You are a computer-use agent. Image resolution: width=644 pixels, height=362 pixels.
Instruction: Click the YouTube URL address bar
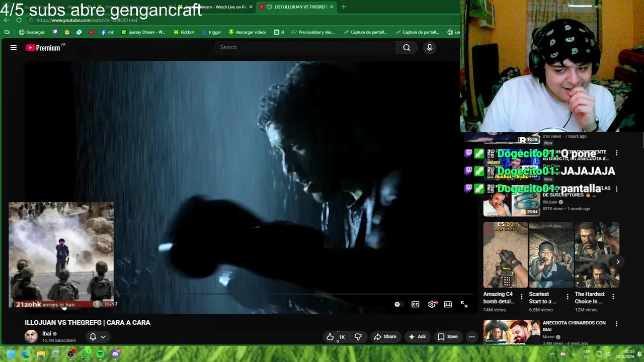pyautogui.click(x=242, y=20)
